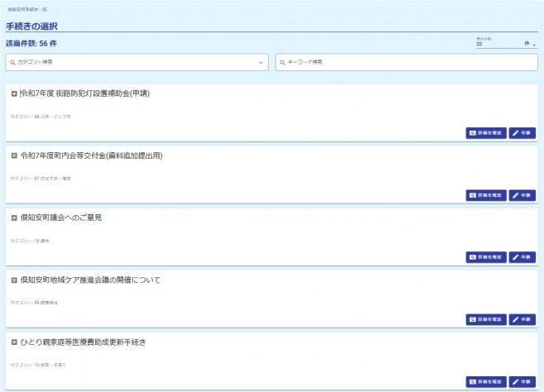Click 申請 for 倶知安町議会へのご意見
Viewport: 544px width, 392px height.
pos(523,257)
